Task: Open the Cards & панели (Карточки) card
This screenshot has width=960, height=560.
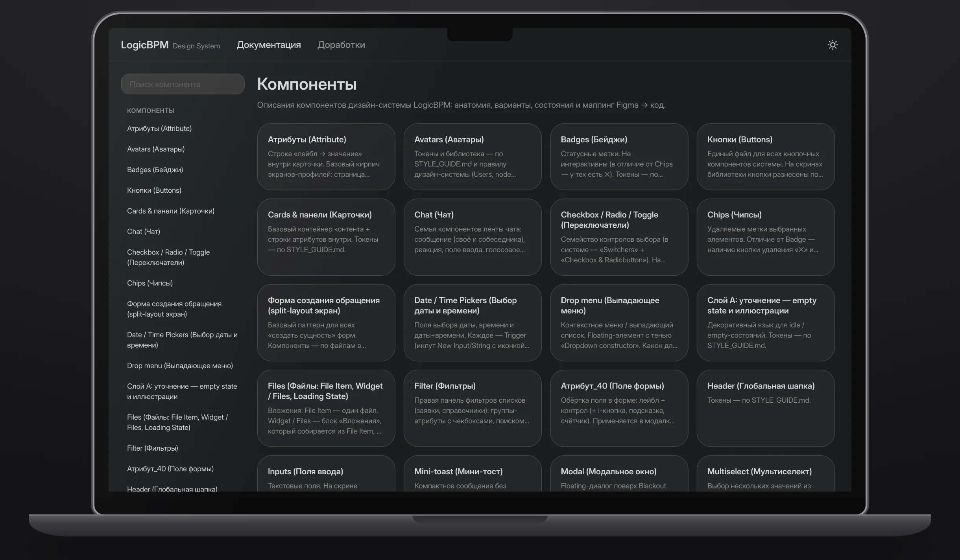Action: click(326, 237)
